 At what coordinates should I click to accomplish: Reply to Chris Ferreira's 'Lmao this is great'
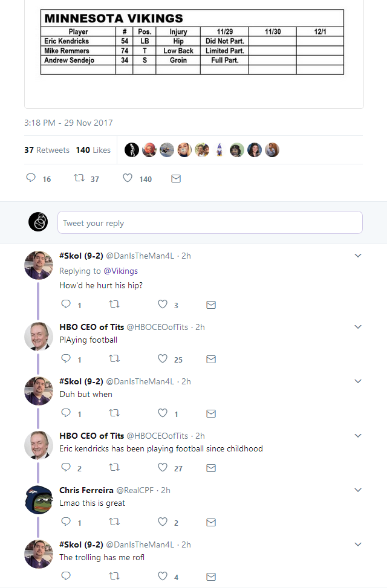[66, 522]
